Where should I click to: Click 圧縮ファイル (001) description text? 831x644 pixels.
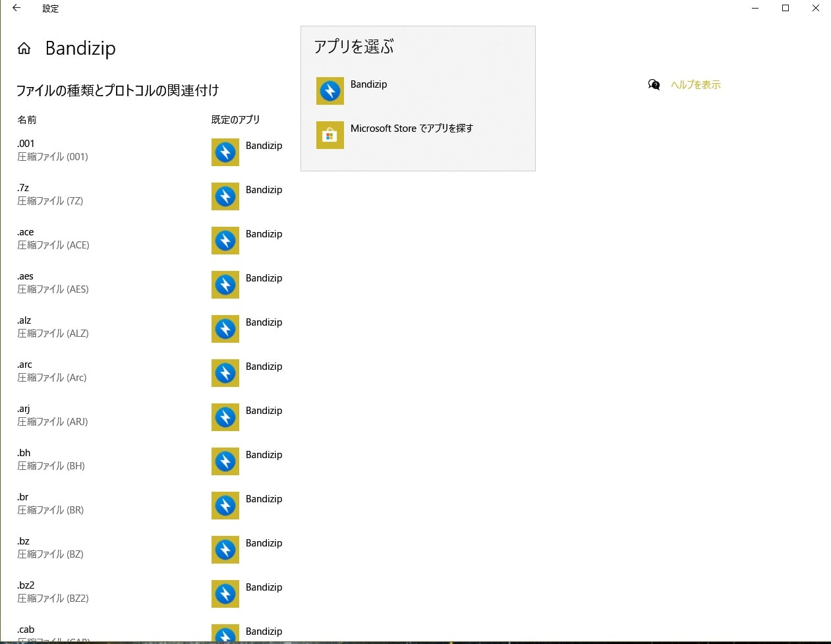53,157
